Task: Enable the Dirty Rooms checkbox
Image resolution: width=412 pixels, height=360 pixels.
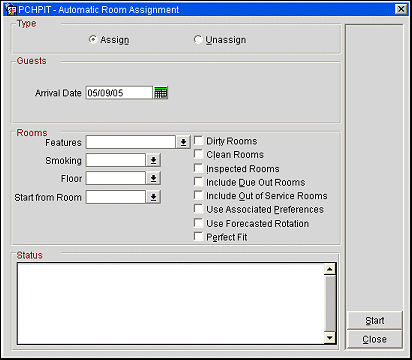Action: pos(198,140)
